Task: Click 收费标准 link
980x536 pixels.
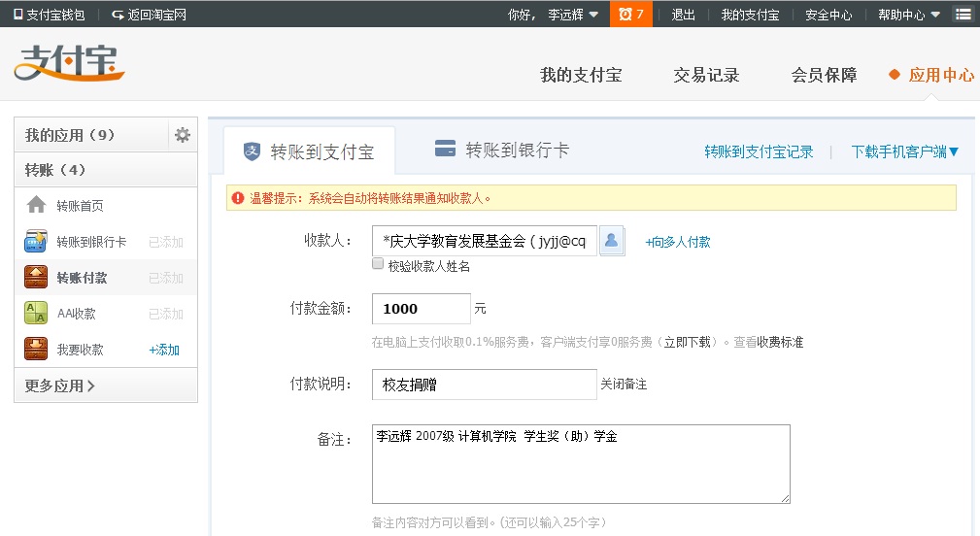Action: (780, 342)
